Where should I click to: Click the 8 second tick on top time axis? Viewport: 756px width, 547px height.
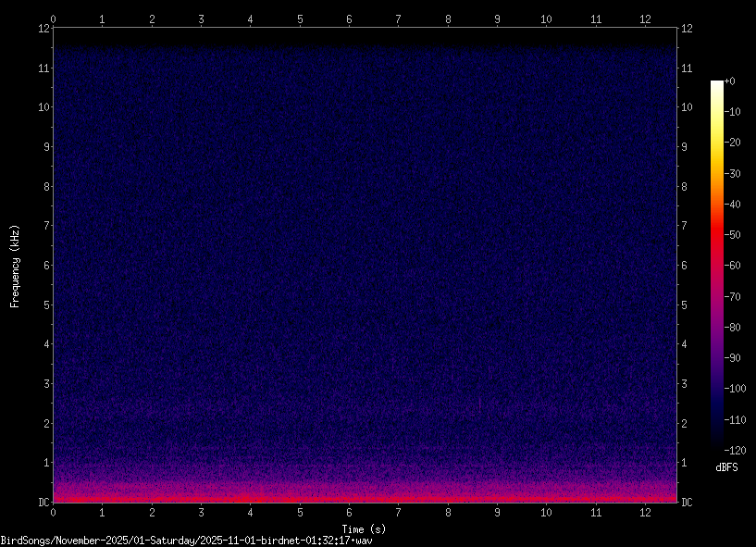click(x=448, y=18)
